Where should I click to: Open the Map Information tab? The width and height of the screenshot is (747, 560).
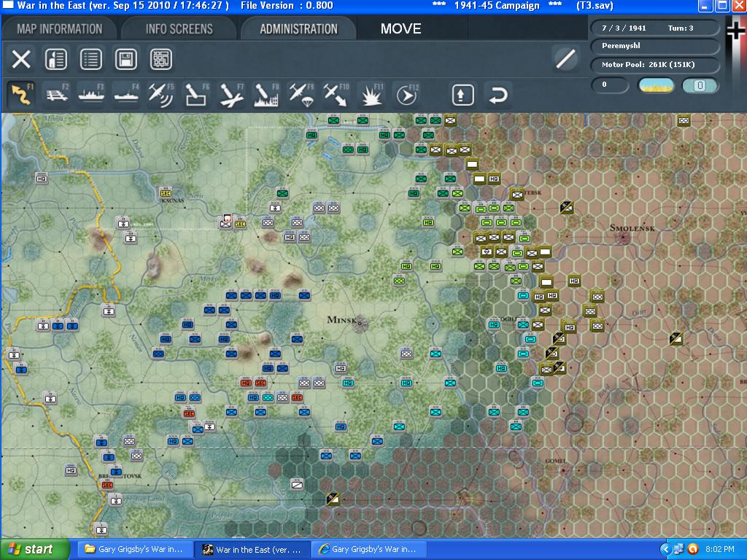point(60,28)
